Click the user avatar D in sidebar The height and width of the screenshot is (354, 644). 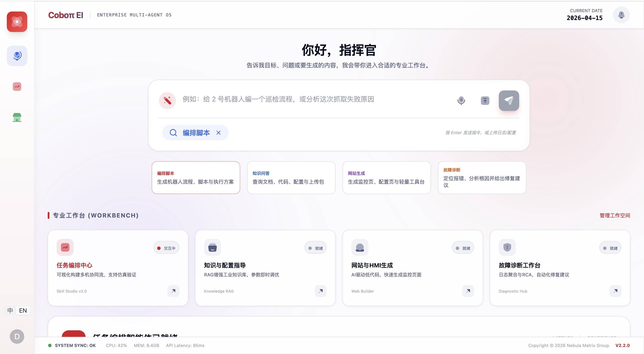[17, 337]
